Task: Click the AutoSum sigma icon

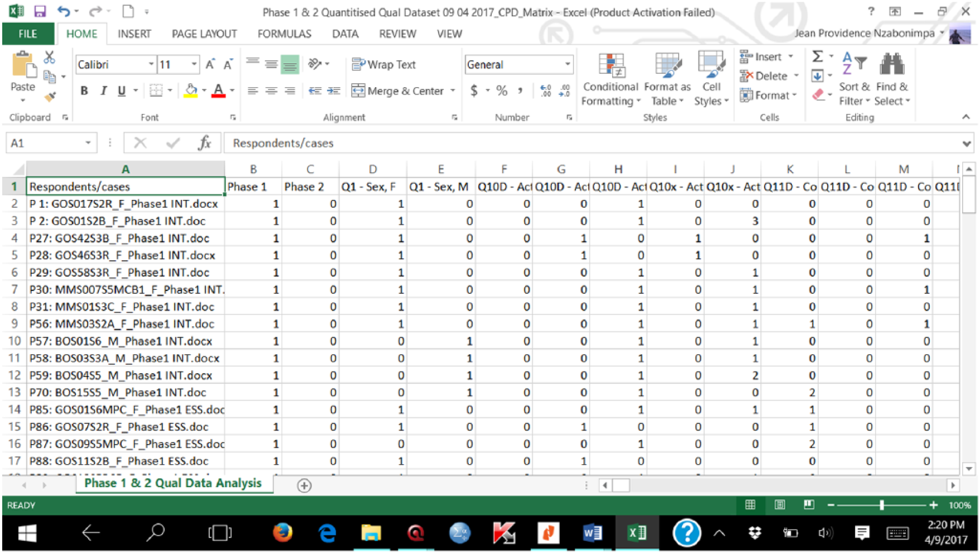Action: [x=818, y=56]
